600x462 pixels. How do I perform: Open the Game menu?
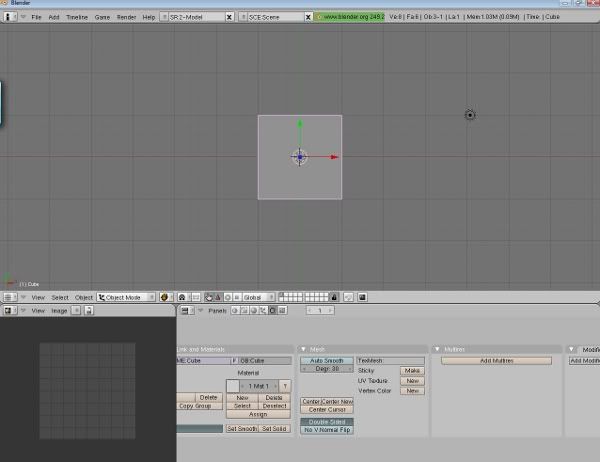[102, 17]
